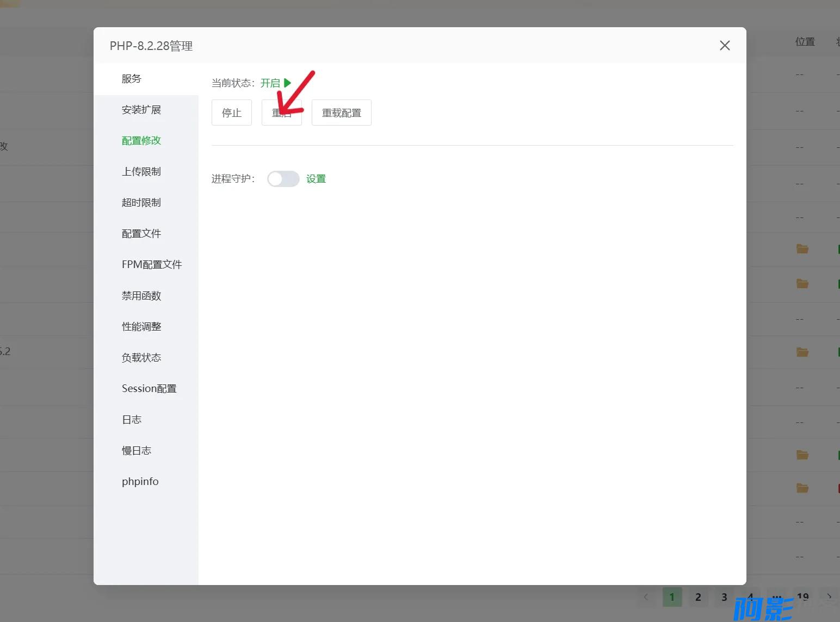Click the green running status play icon
The height and width of the screenshot is (622, 840).
coord(287,83)
